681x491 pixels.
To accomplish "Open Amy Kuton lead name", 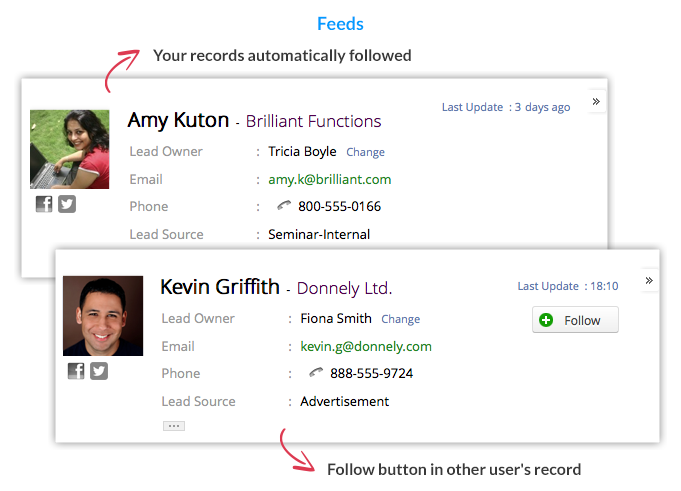I will 178,120.
